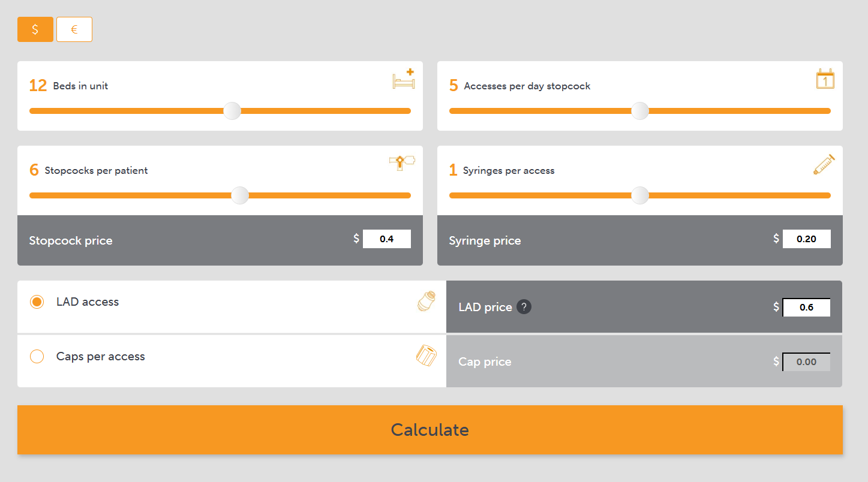
Task: Focus the Syringe price input field
Action: pos(807,239)
